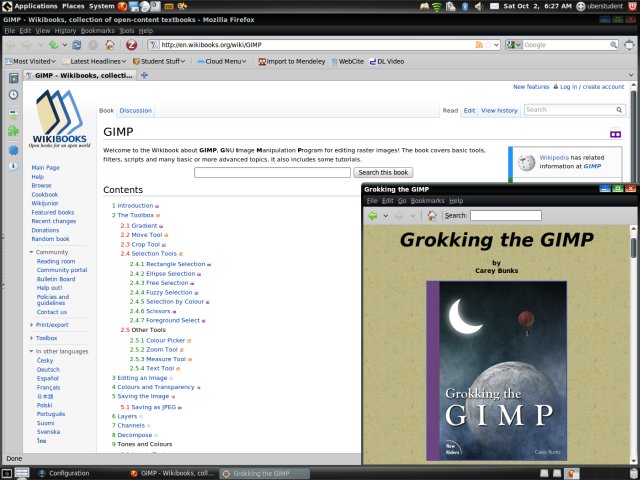This screenshot has width=640, height=480.
Task: Click Search field in Grokking the GIMP window
Action: [506, 216]
